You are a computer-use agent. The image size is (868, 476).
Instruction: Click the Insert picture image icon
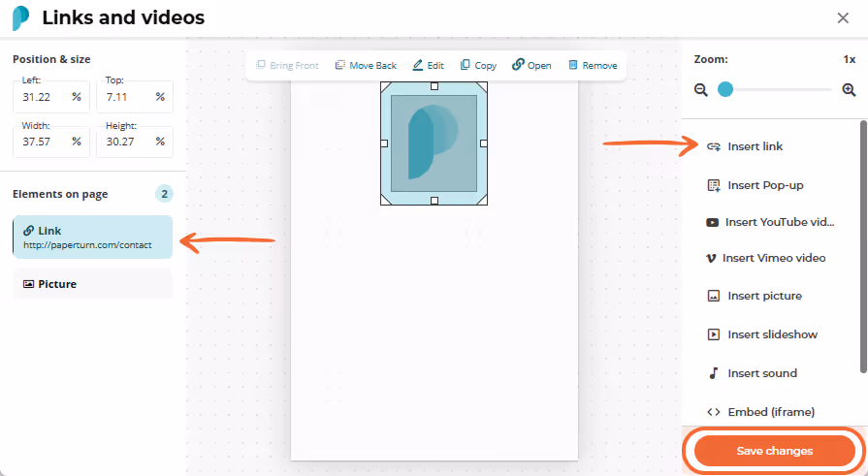714,296
